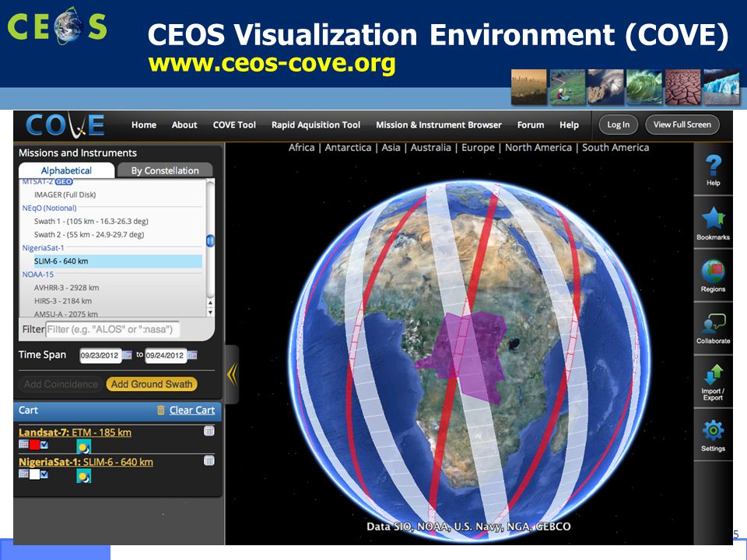
Task: Click the red color swatch for Landsat-7
Action: pyautogui.click(x=34, y=445)
